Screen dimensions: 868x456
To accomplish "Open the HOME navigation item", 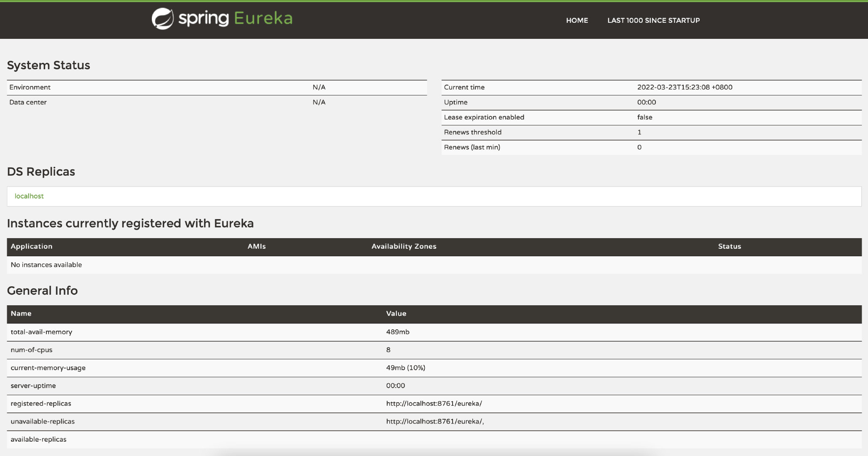I will [x=577, y=20].
